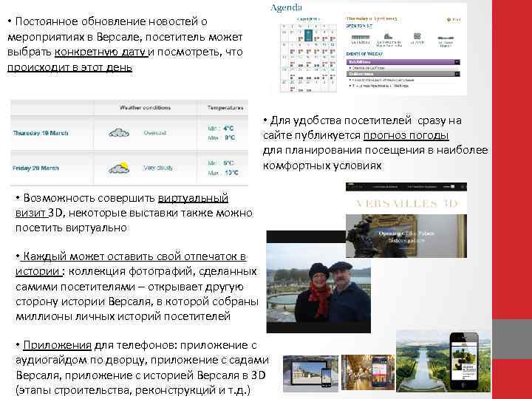Open the second event listed under the Collections bar
Image resolution: width=532 pixels, height=399 pixels.
pos(378,86)
